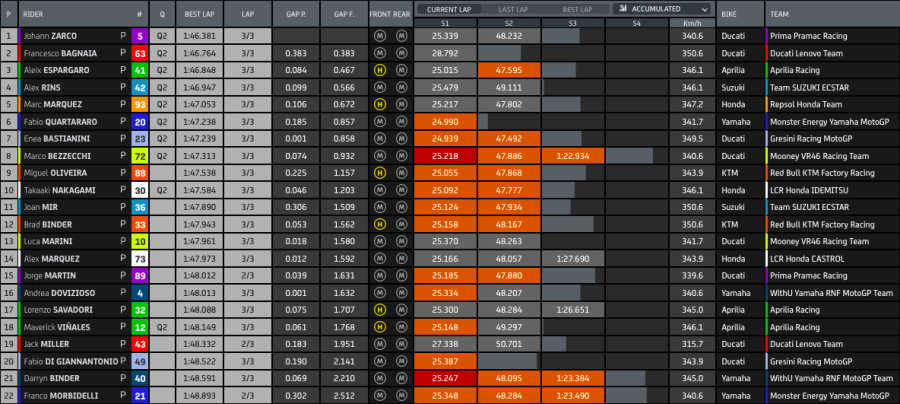Viewport: 900px width, 404px height.
Task: Click Jack Miller's rear tyre icon
Action: click(401, 344)
